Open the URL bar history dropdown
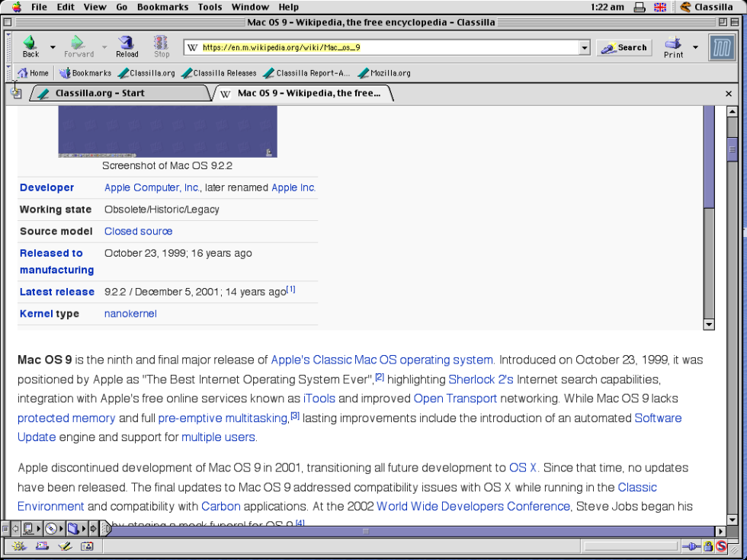The width and height of the screenshot is (747, 560). (584, 47)
